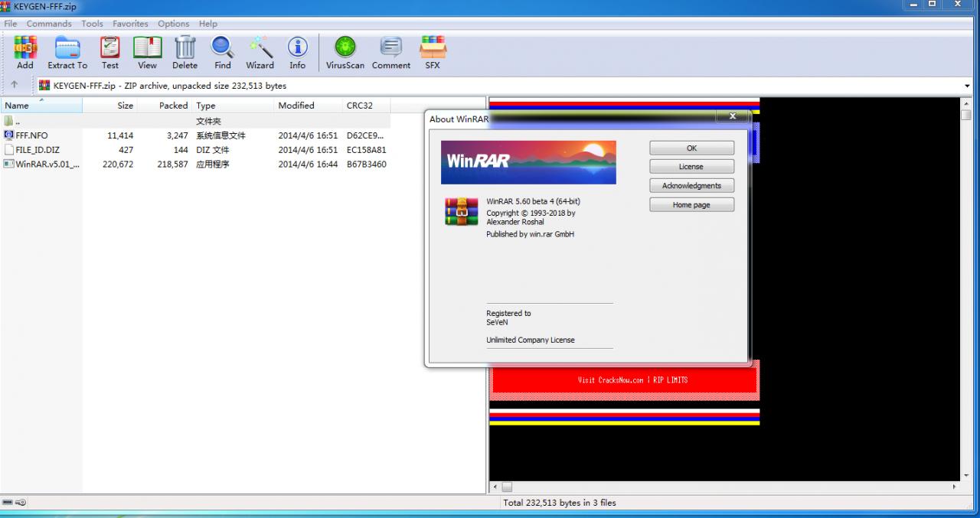
Task: Open the Help menu
Action: (208, 24)
